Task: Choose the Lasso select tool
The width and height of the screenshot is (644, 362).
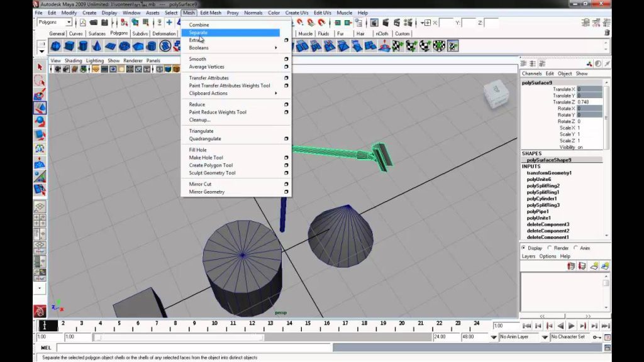Action: tap(40, 80)
